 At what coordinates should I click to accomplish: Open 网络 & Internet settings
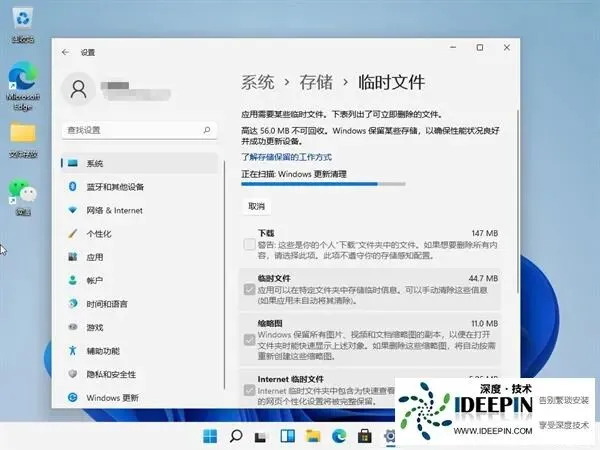click(x=140, y=210)
